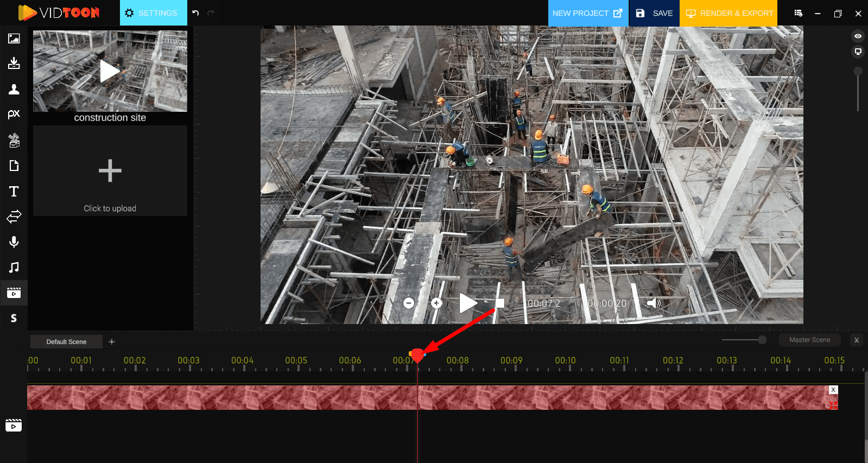Toggle the Master Scene button
The height and width of the screenshot is (463, 868).
[809, 340]
